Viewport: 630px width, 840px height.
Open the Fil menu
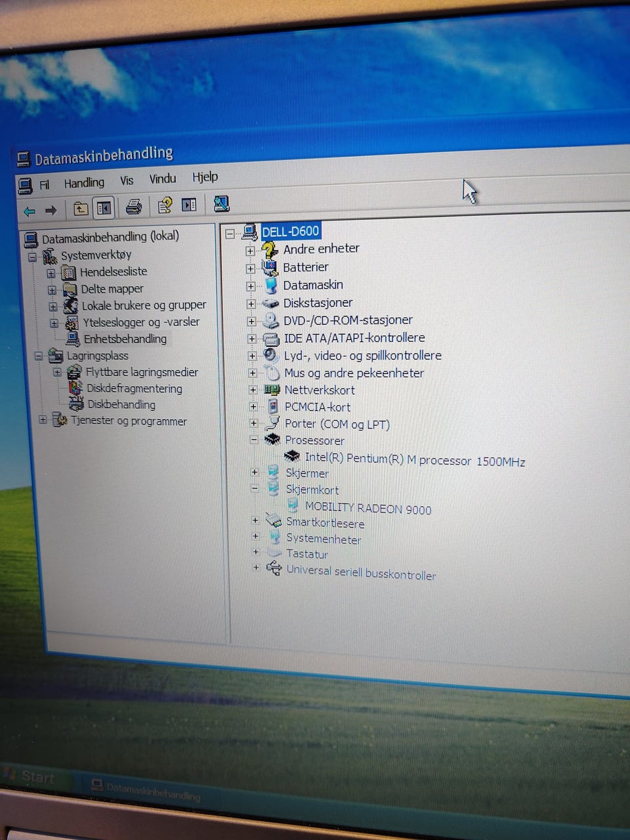(x=45, y=185)
